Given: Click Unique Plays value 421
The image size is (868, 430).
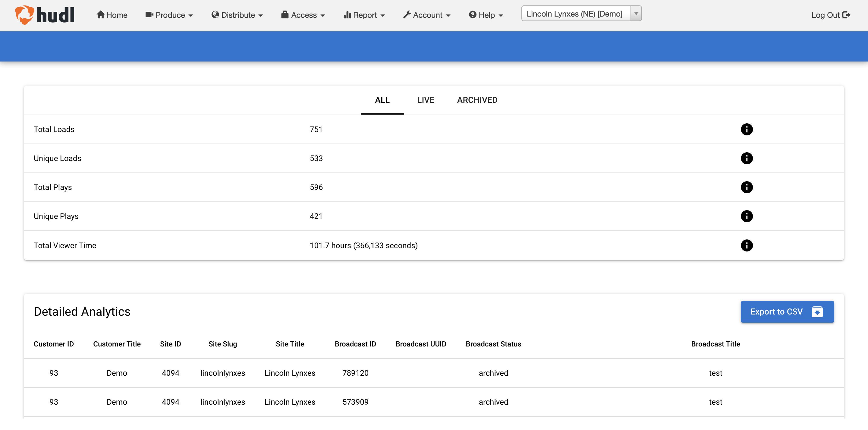Looking at the screenshot, I should coord(316,216).
